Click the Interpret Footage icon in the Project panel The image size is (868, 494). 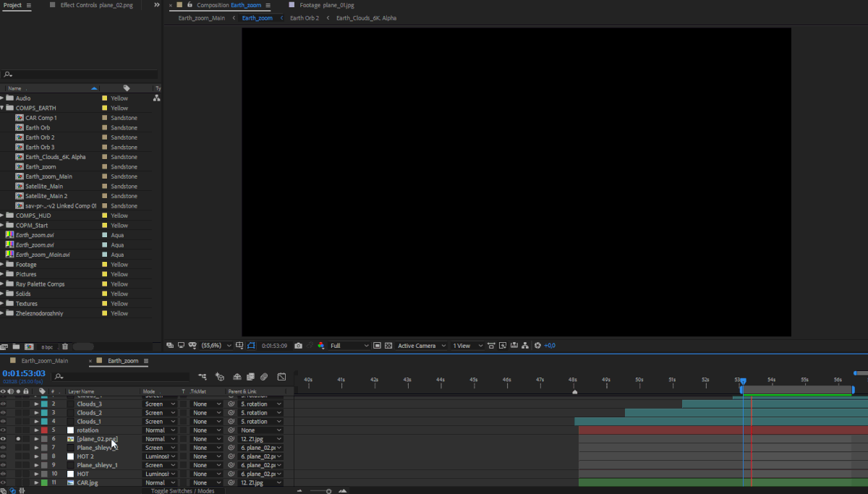click(5, 346)
